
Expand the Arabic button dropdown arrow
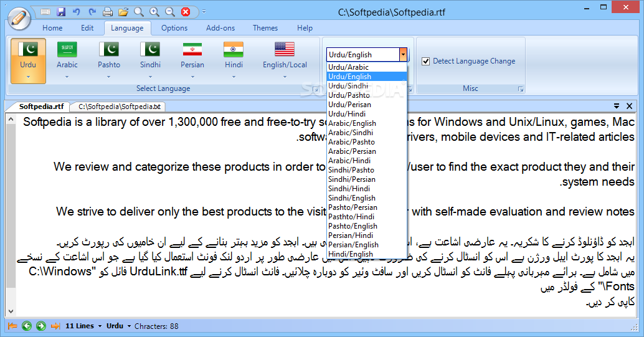[67, 77]
